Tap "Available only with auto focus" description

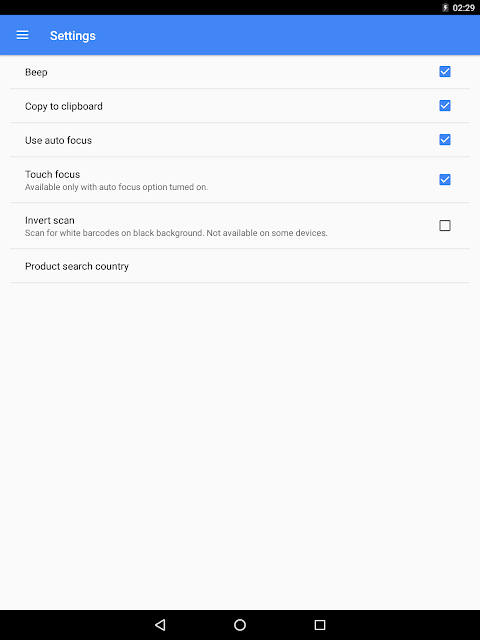tap(116, 187)
